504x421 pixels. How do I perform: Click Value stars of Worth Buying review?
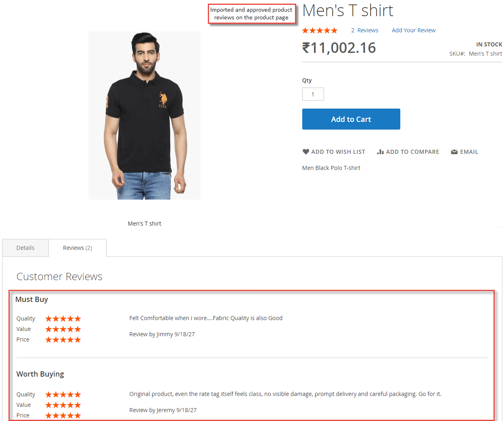click(x=63, y=405)
